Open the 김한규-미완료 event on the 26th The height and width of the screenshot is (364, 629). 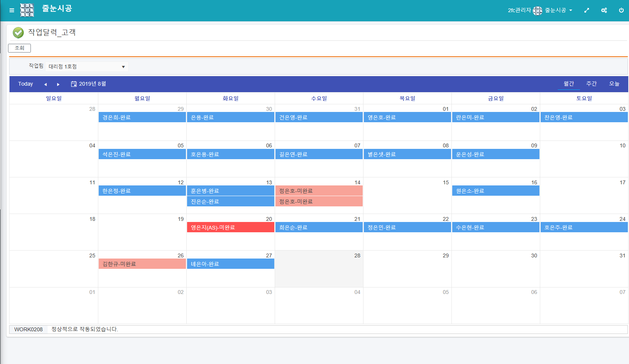tap(142, 264)
